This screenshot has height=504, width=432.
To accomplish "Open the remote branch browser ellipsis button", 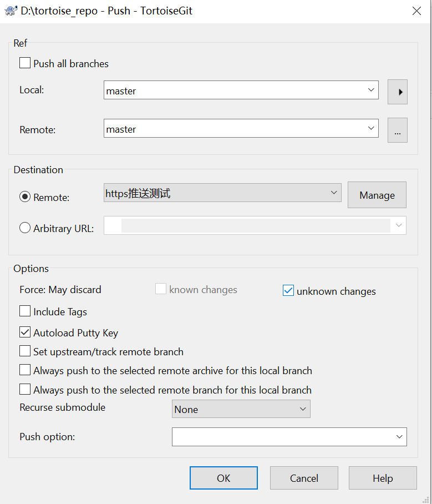I will click(397, 130).
